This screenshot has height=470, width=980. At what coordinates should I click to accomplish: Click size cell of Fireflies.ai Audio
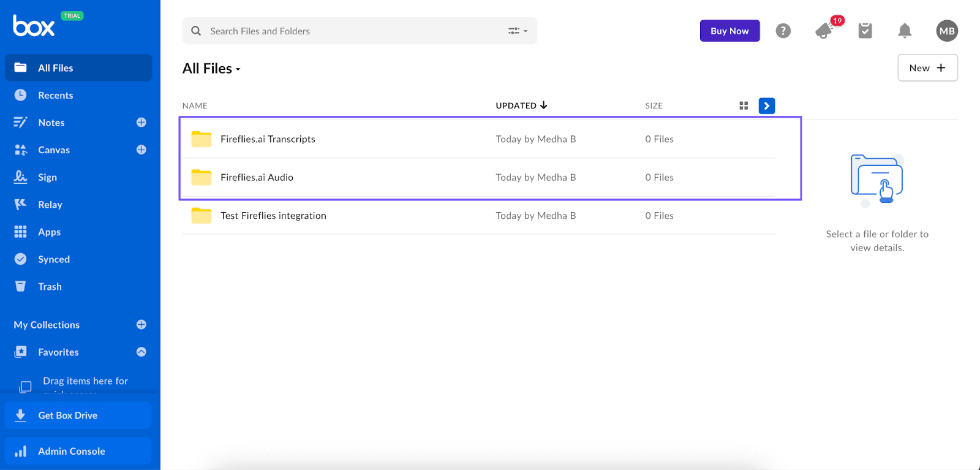659,177
